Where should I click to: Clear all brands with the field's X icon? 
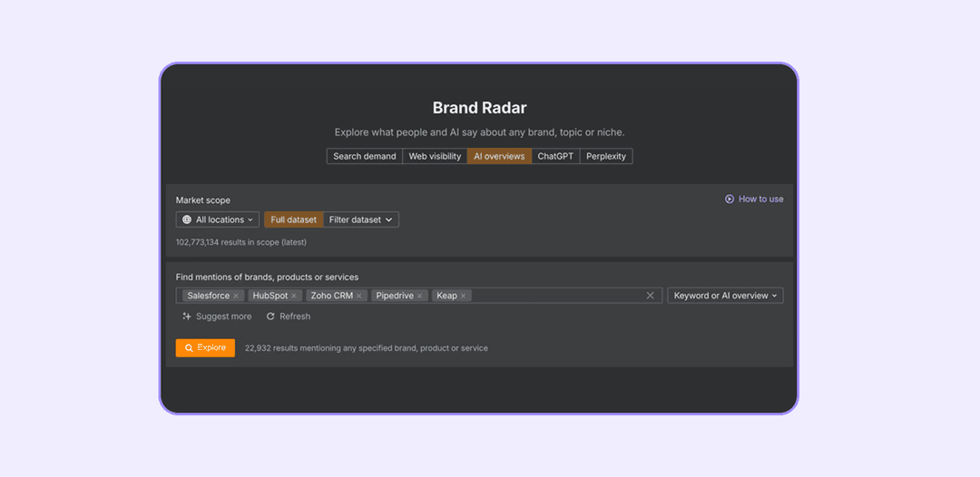[650, 296]
